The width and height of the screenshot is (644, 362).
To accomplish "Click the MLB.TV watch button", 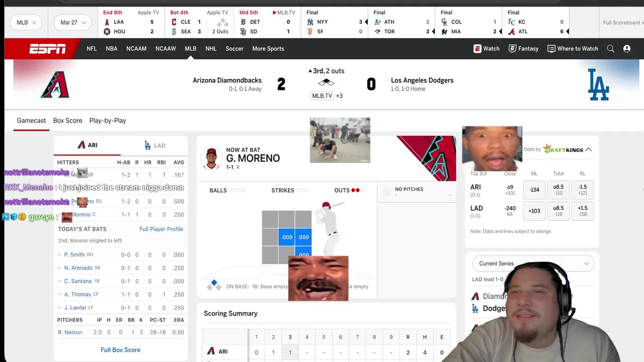I will [x=322, y=96].
